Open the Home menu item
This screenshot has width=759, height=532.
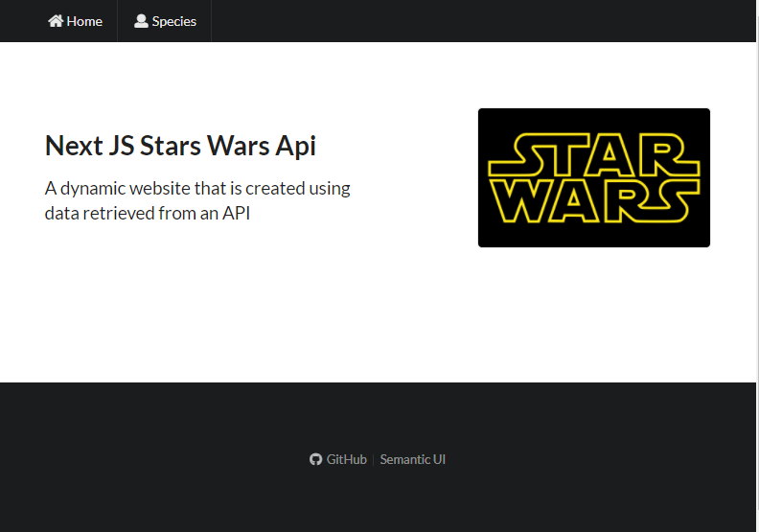[75, 21]
